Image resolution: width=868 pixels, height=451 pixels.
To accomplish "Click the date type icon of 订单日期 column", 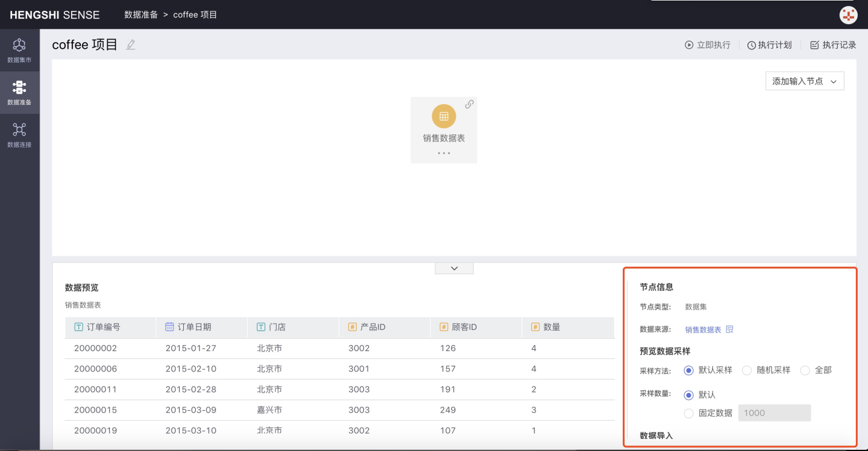I will (x=169, y=327).
